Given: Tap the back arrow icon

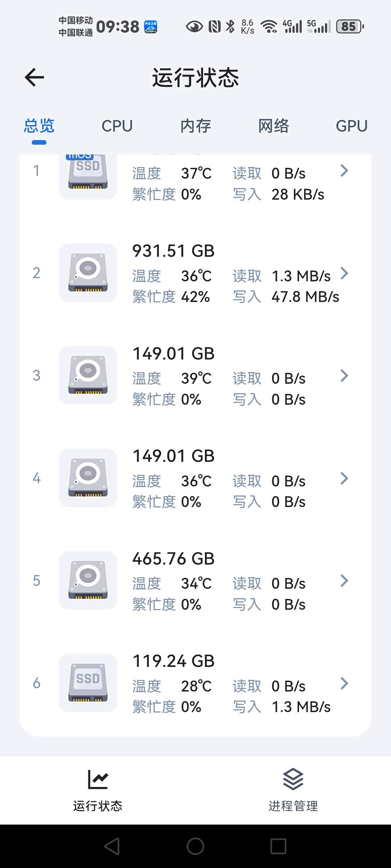Looking at the screenshot, I should coord(34,77).
